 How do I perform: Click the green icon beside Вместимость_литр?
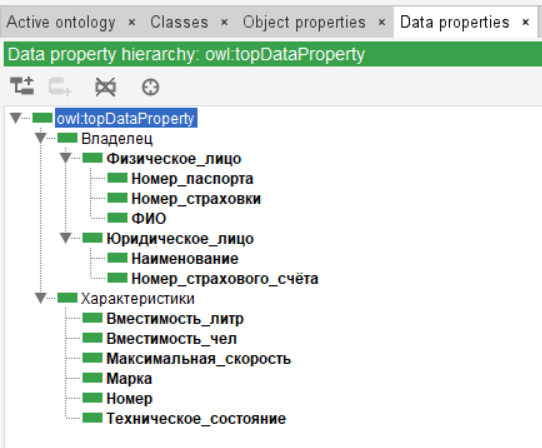click(x=92, y=318)
